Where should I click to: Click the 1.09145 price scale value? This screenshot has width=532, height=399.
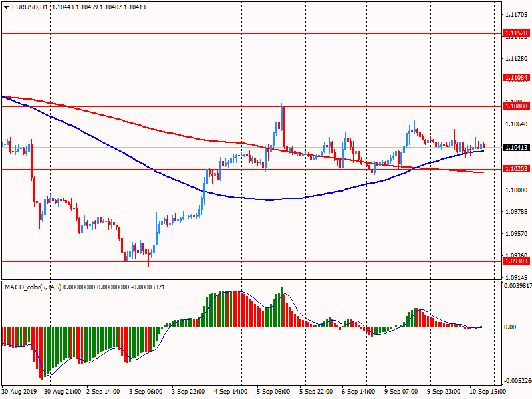point(517,277)
